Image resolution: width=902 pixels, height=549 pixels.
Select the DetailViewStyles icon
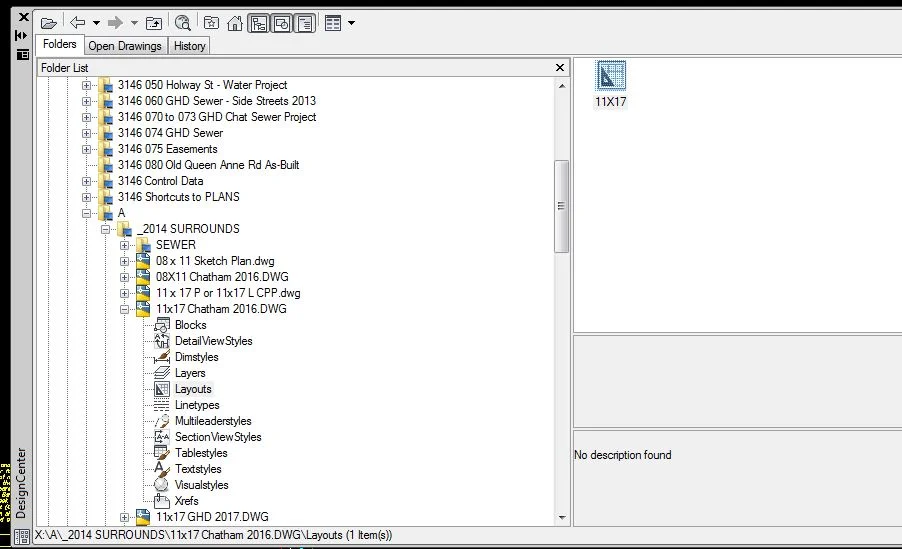(x=162, y=341)
